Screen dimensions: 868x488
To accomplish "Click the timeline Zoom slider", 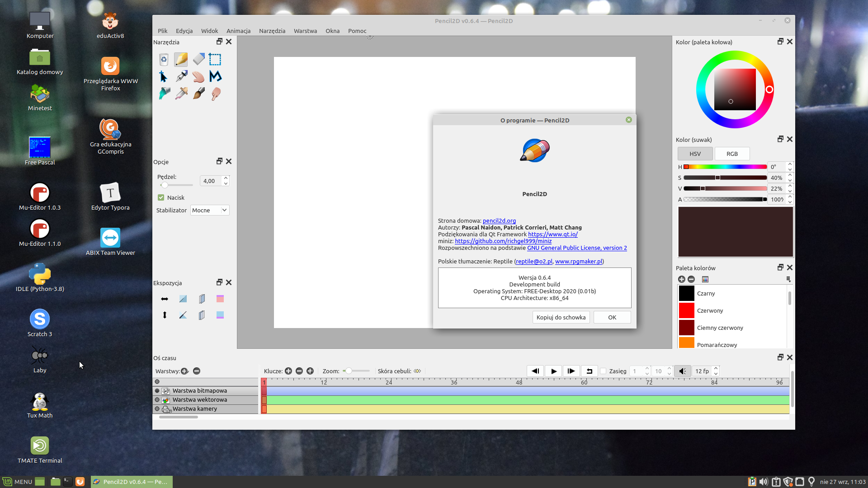I will [x=356, y=371].
